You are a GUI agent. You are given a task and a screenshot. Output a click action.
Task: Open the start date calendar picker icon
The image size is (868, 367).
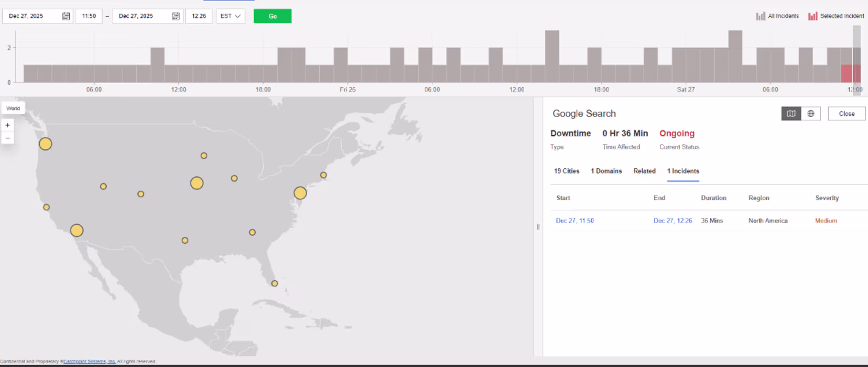pyautogui.click(x=66, y=16)
